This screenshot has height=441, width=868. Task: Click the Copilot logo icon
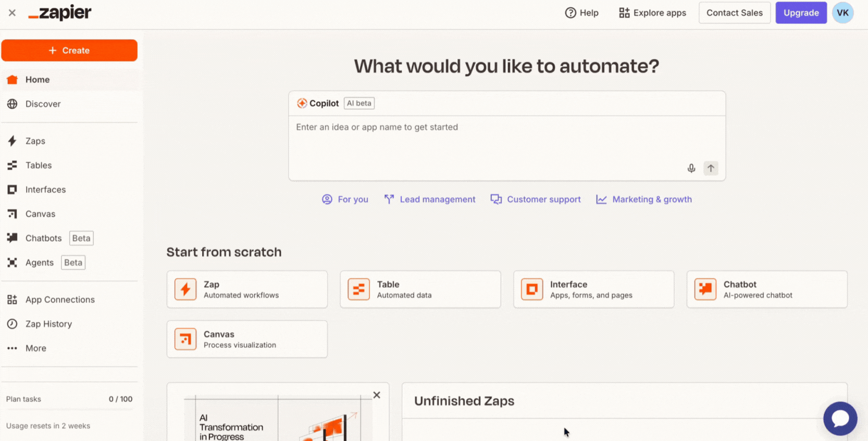(x=302, y=103)
